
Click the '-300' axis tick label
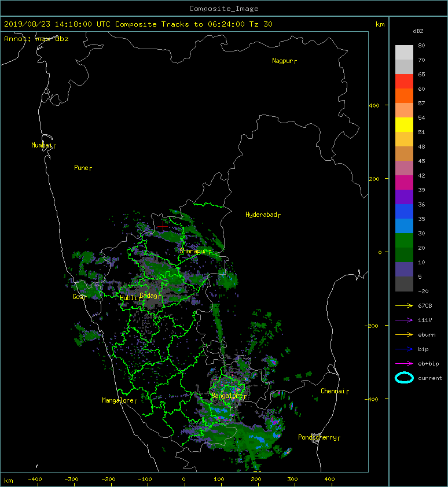[71, 479]
